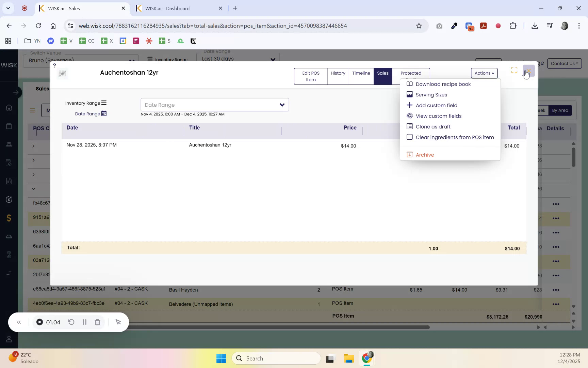Click the fullscreen expand icon on the dialog

tap(514, 70)
